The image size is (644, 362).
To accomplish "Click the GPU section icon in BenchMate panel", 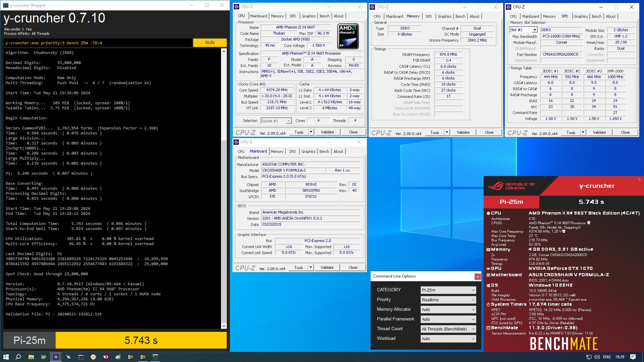I will coord(488,268).
